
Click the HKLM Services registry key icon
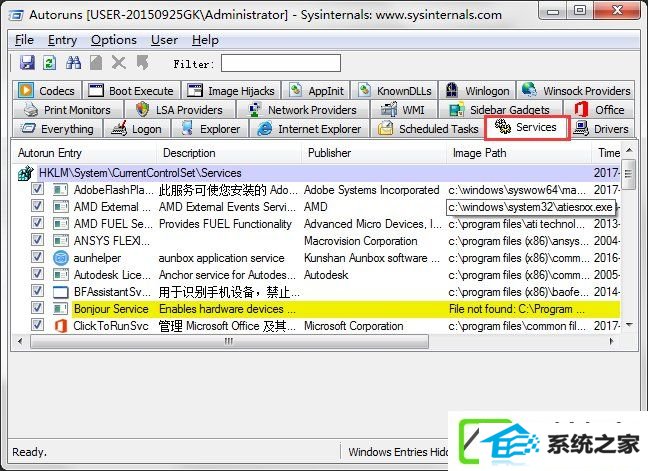click(x=25, y=173)
